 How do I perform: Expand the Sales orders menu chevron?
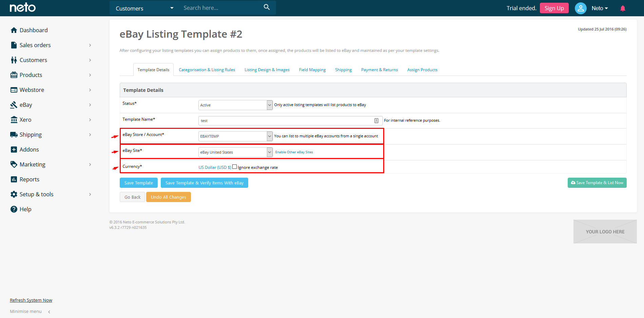point(90,45)
